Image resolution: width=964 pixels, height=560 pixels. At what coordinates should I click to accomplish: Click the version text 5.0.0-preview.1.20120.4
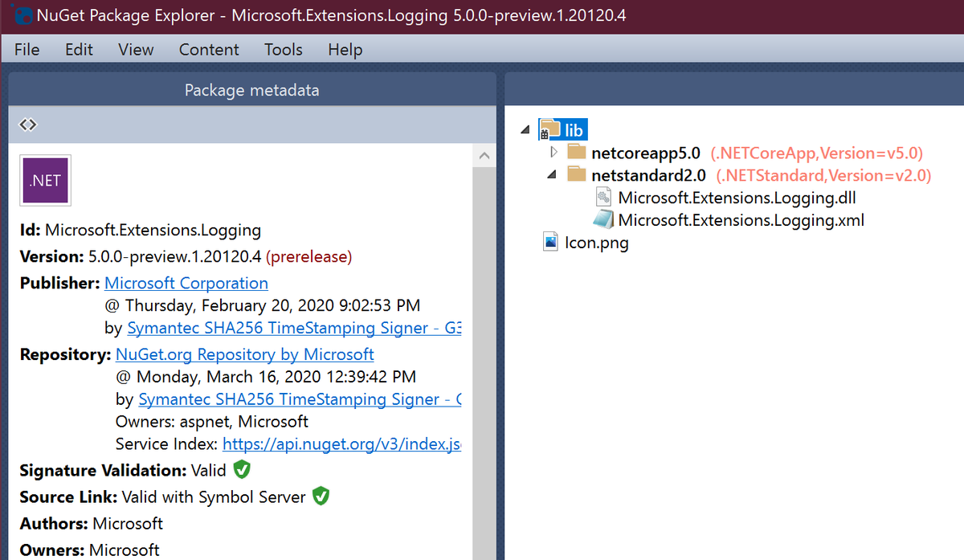click(174, 257)
